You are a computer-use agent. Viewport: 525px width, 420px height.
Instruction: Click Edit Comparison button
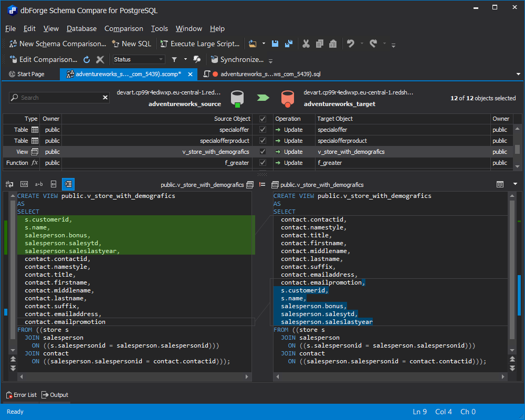coord(44,59)
